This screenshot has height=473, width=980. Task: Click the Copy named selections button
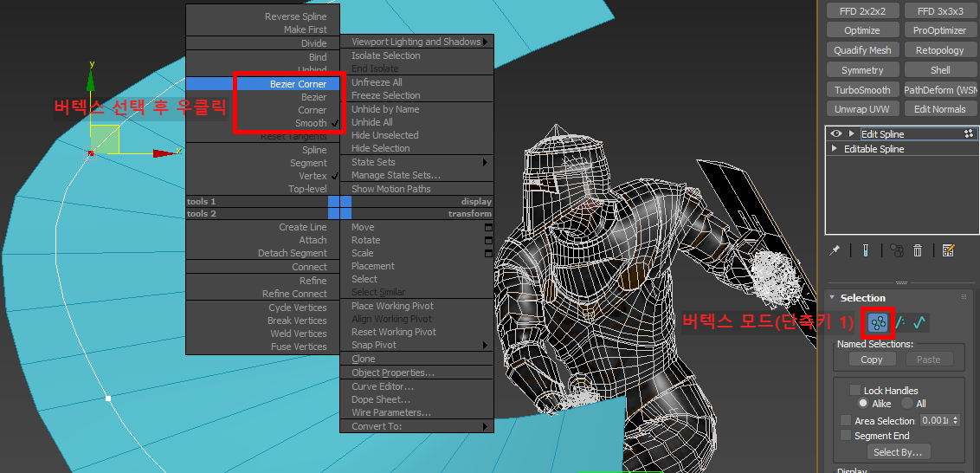[x=872, y=360]
